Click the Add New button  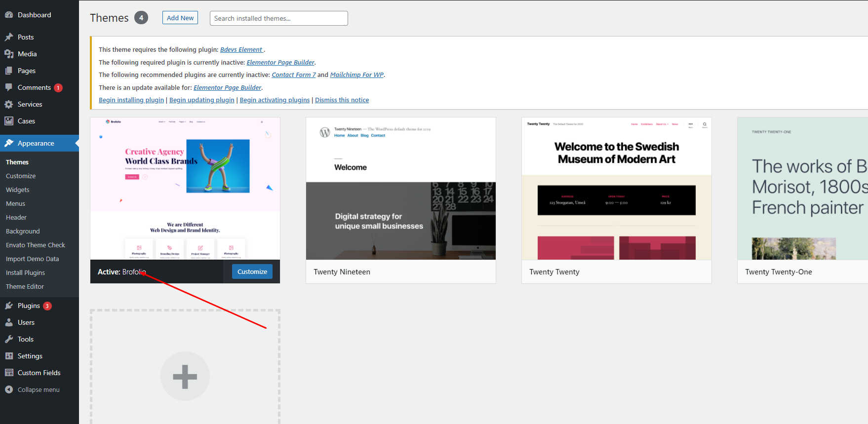(180, 18)
